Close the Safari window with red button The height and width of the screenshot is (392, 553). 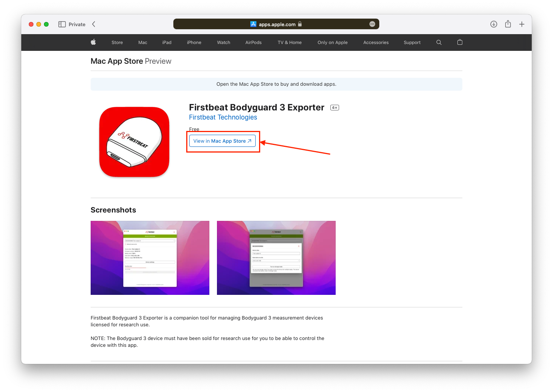point(31,24)
